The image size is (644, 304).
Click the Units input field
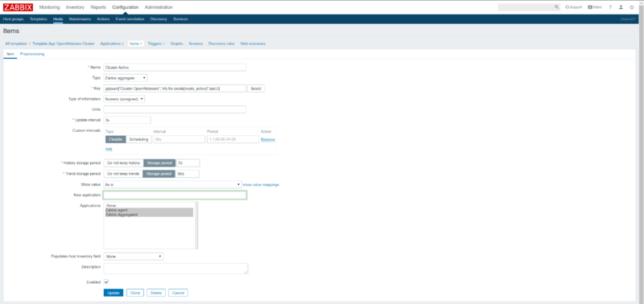pyautogui.click(x=175, y=109)
